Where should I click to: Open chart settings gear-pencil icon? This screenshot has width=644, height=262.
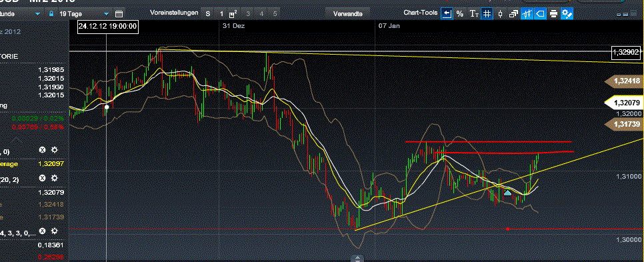[x=567, y=14]
